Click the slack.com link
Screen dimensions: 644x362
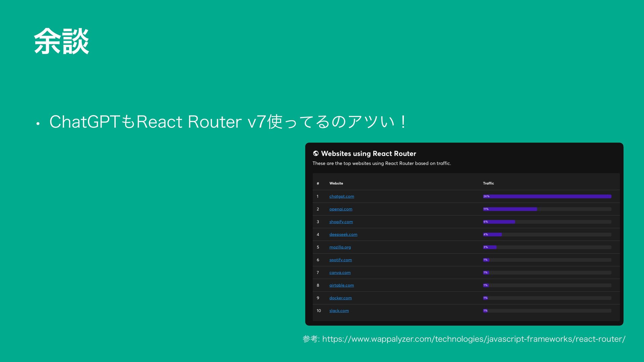339,311
